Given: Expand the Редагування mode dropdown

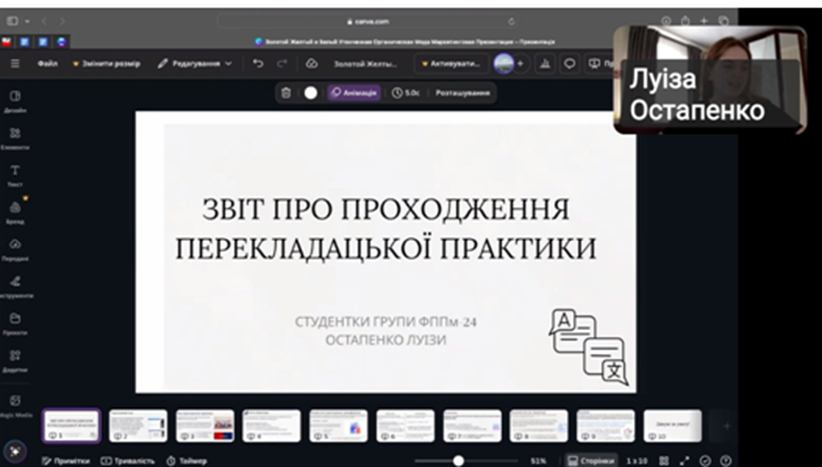Looking at the screenshot, I should [x=195, y=63].
